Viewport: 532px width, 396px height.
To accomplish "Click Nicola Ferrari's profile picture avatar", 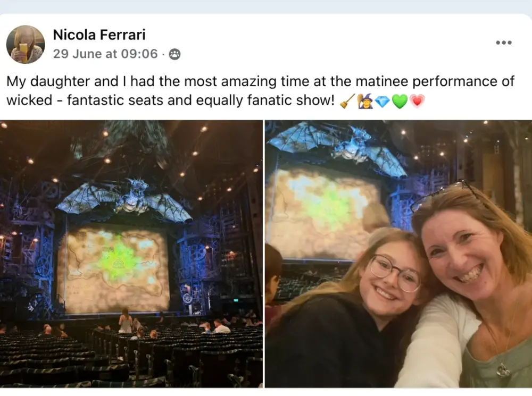I will [x=26, y=45].
